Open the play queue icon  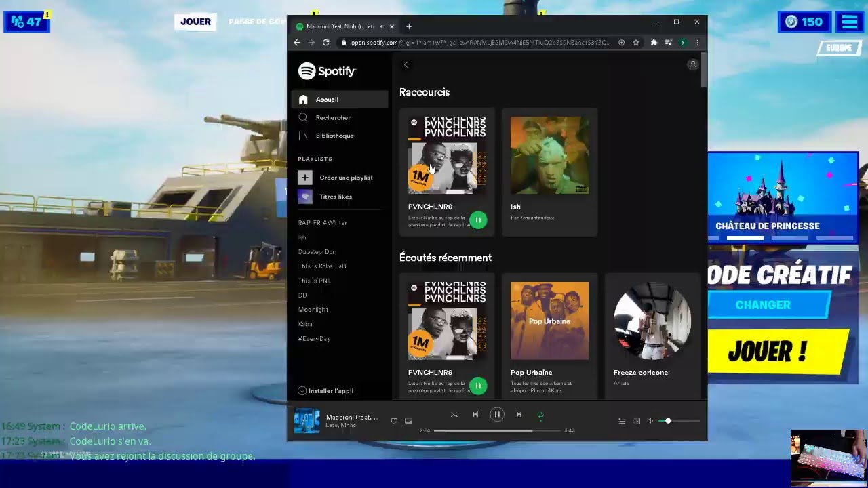tap(621, 421)
